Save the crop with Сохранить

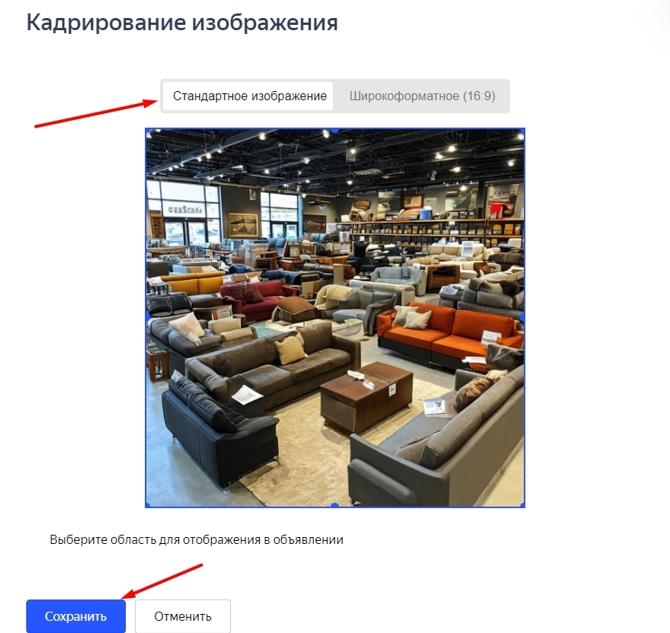(x=76, y=616)
